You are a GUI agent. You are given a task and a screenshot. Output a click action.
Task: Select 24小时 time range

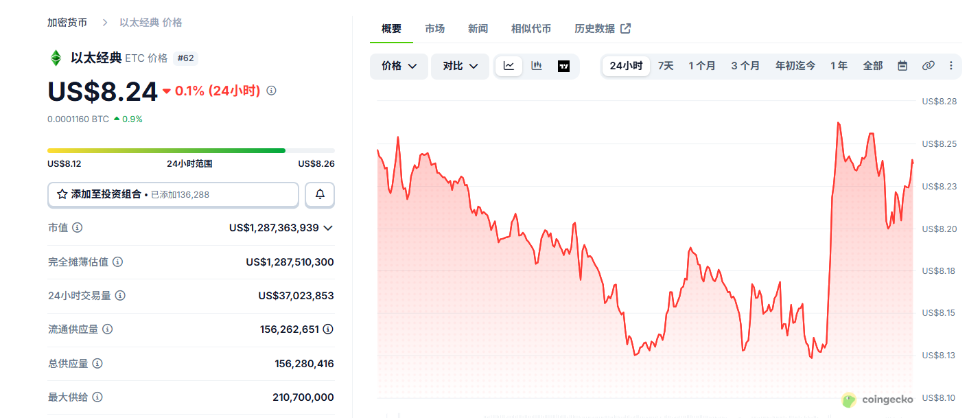[x=626, y=66]
